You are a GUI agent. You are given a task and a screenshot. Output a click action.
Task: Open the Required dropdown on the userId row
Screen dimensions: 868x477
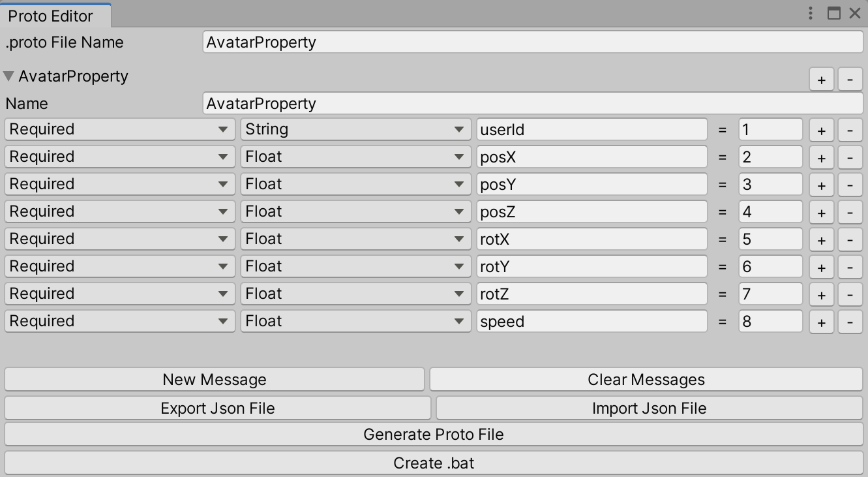click(x=119, y=129)
